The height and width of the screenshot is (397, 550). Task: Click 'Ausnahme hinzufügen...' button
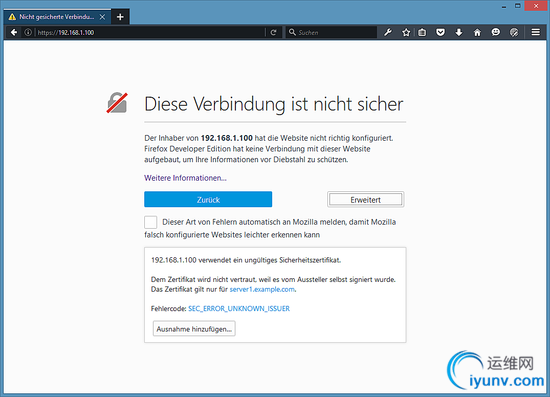tap(194, 329)
